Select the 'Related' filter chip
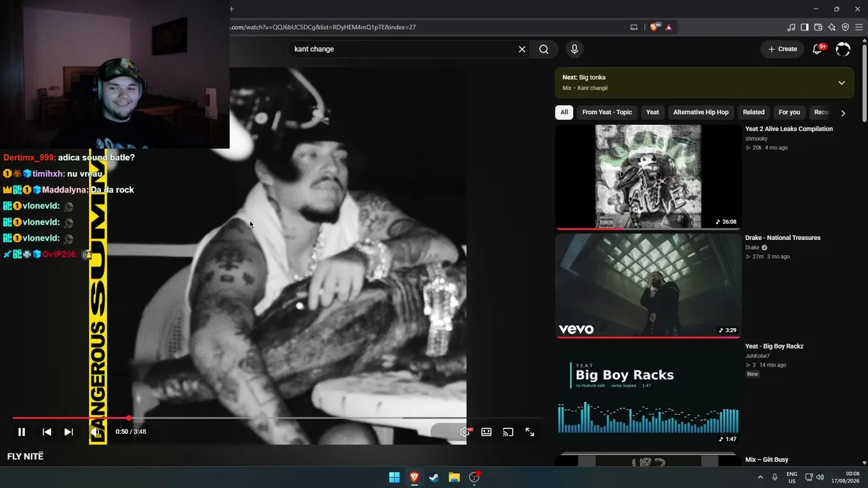Screen dimensions: 868x488 click(x=753, y=113)
